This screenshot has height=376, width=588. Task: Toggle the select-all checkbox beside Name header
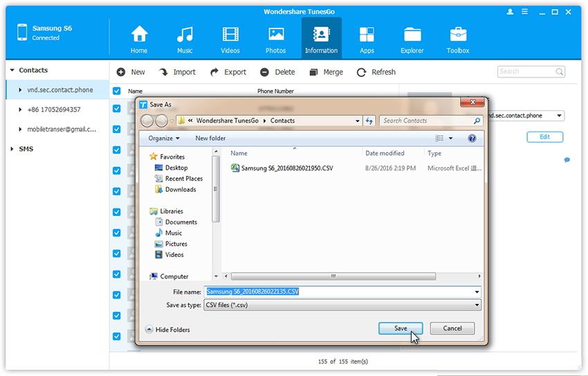coord(116,91)
